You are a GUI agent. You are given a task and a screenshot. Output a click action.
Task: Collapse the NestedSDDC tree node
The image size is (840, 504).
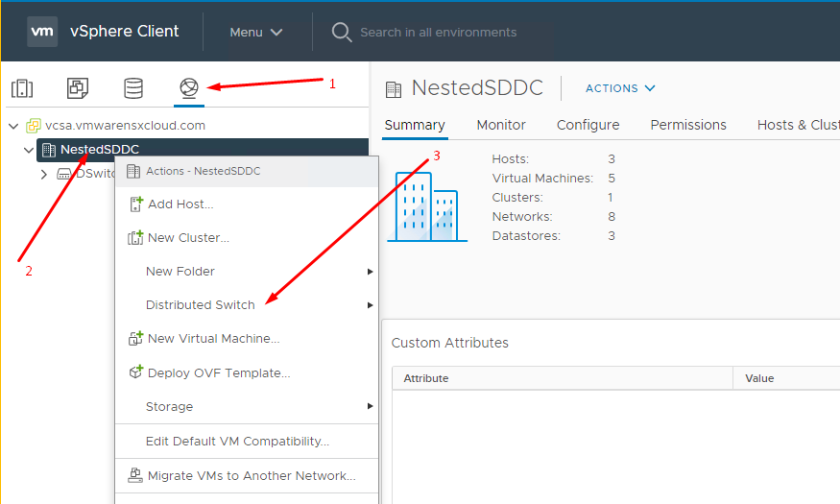pyautogui.click(x=29, y=150)
